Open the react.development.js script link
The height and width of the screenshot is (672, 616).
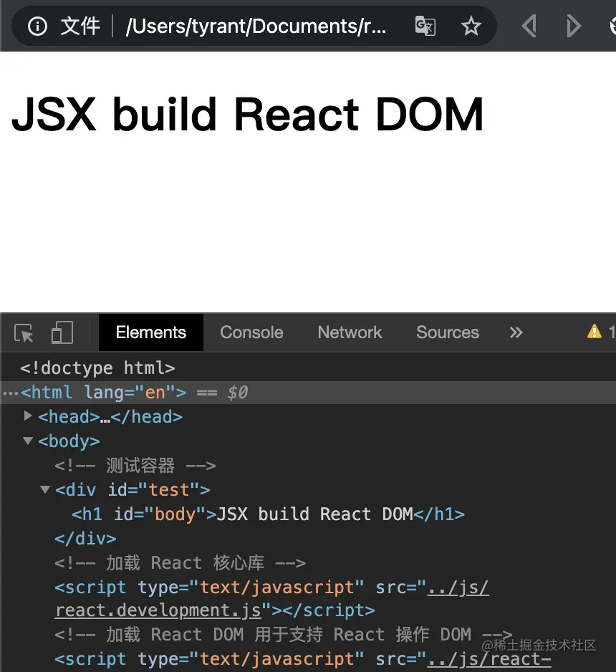pos(158,610)
